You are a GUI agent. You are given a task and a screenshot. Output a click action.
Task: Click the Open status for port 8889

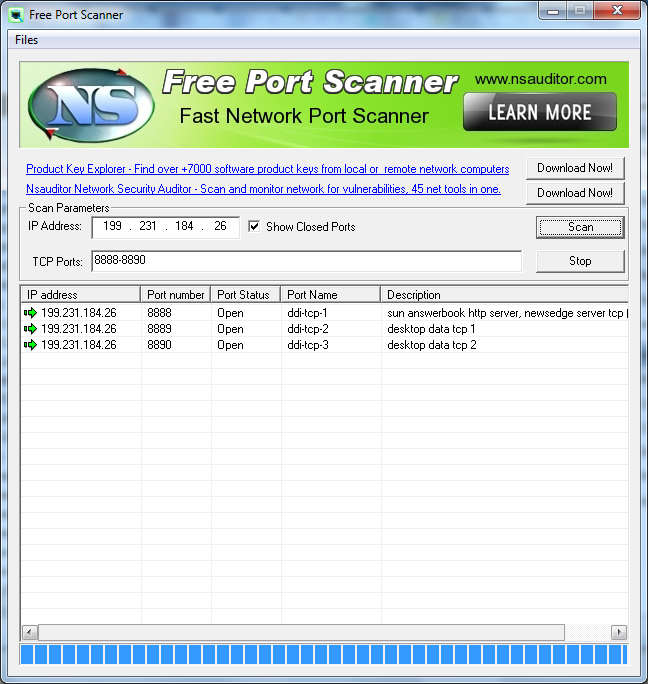[230, 329]
